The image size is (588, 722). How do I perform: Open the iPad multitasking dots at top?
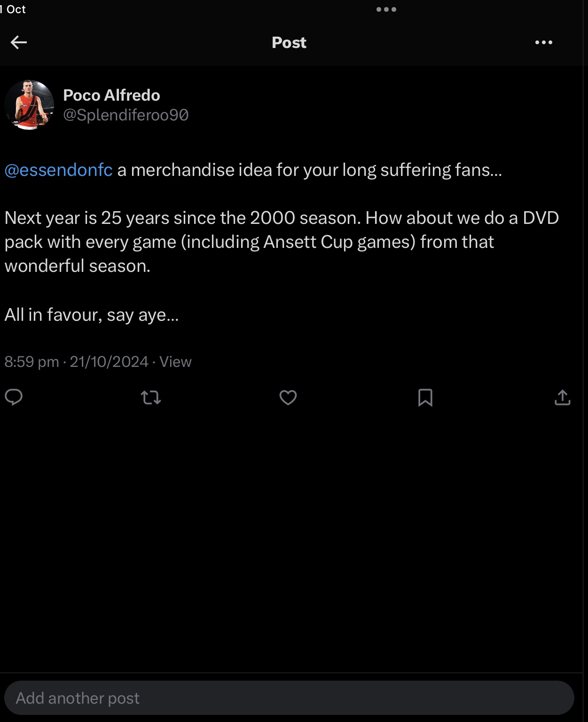click(x=386, y=9)
